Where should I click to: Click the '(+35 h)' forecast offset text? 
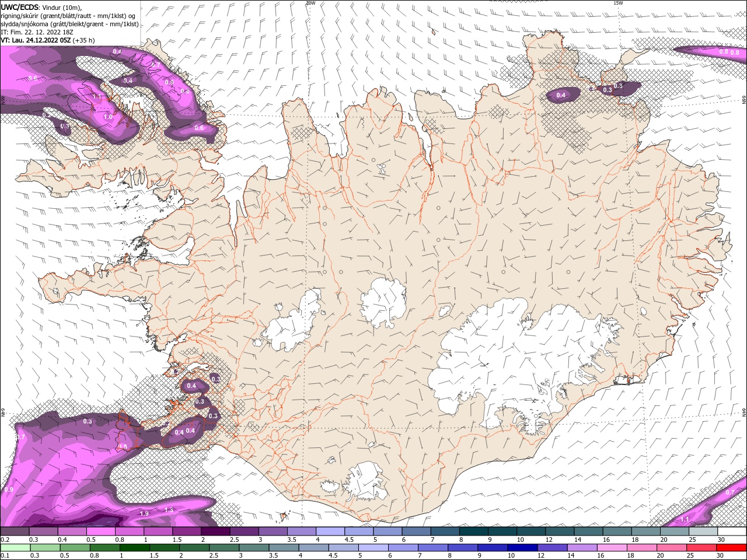coord(83,40)
